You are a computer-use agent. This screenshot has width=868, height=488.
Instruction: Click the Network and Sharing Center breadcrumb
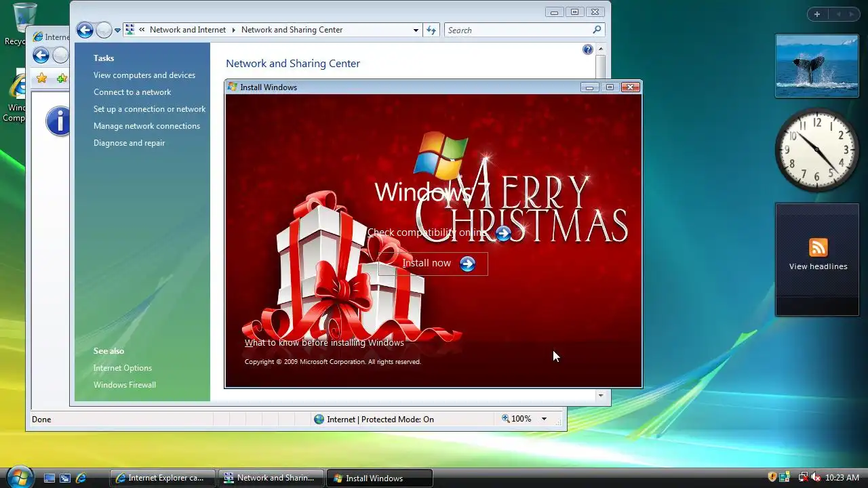tap(292, 30)
